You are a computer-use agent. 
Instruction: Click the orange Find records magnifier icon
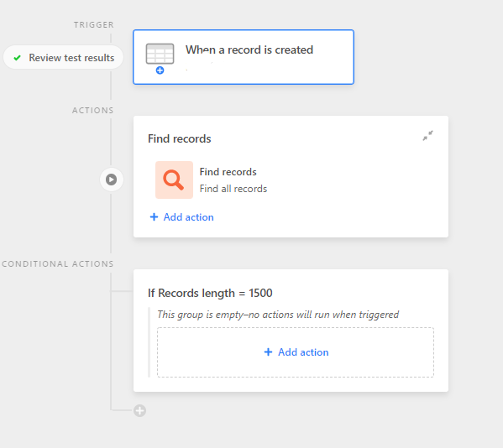174,180
